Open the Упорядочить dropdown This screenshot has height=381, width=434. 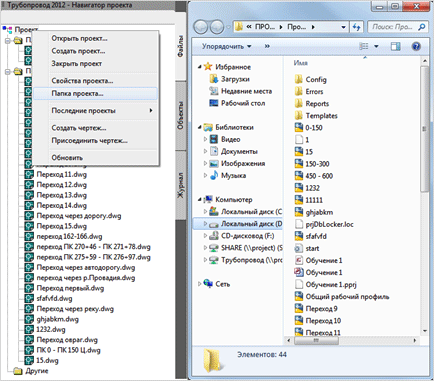pos(227,46)
